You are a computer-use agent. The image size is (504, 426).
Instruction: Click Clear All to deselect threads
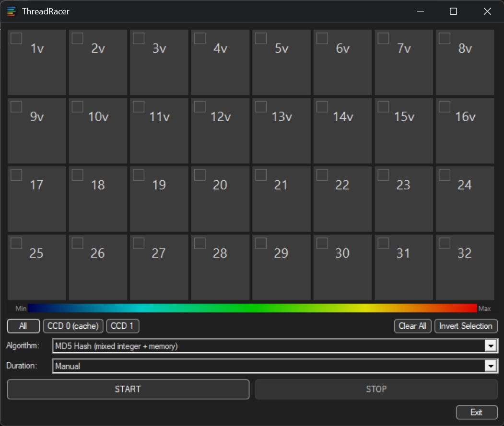point(412,326)
